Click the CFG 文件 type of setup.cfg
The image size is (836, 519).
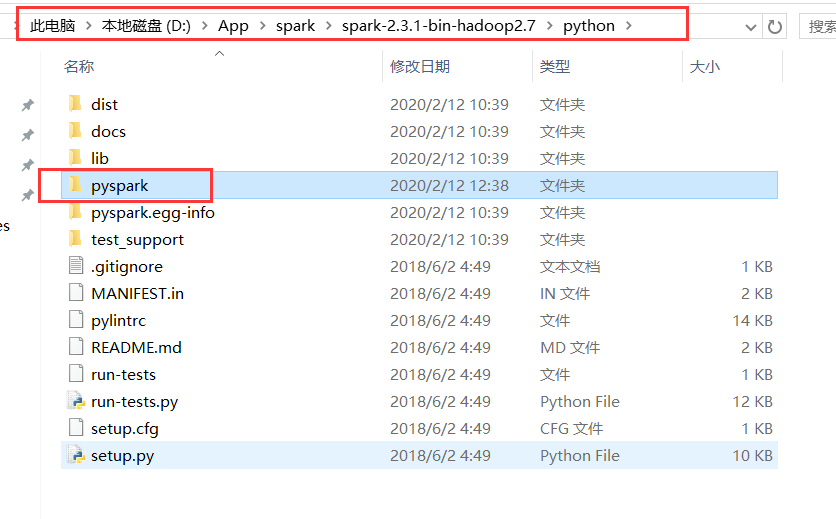pos(571,429)
